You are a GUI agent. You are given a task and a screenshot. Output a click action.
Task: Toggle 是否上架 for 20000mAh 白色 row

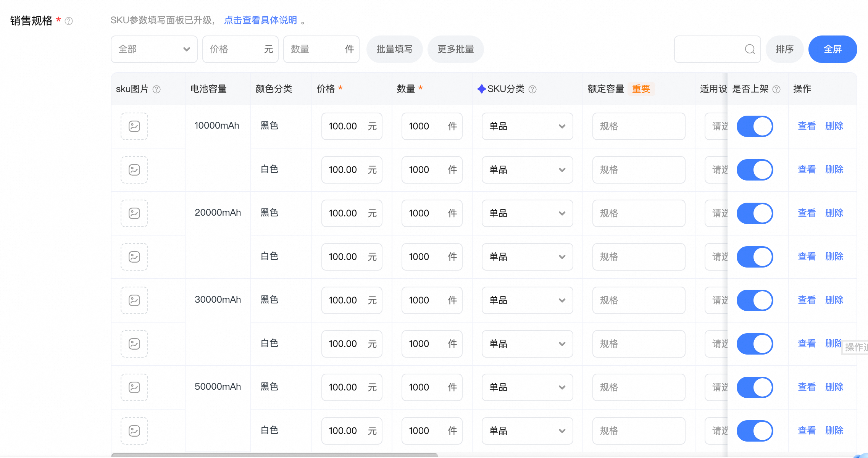pos(755,257)
